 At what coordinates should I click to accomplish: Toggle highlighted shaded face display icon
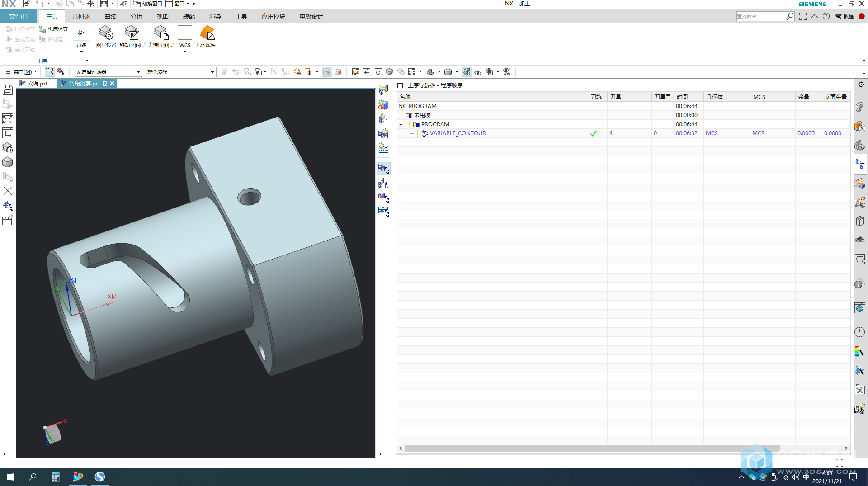click(327, 72)
